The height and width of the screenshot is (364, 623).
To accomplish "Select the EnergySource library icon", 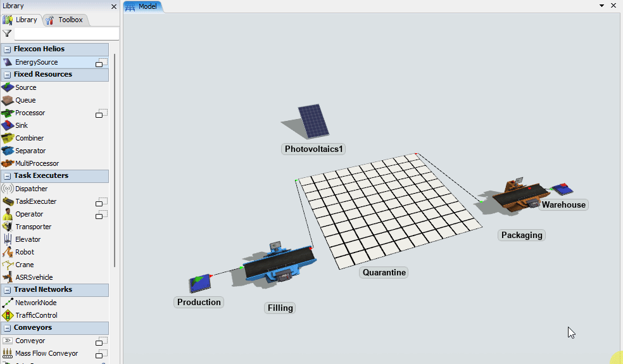I will (8, 62).
